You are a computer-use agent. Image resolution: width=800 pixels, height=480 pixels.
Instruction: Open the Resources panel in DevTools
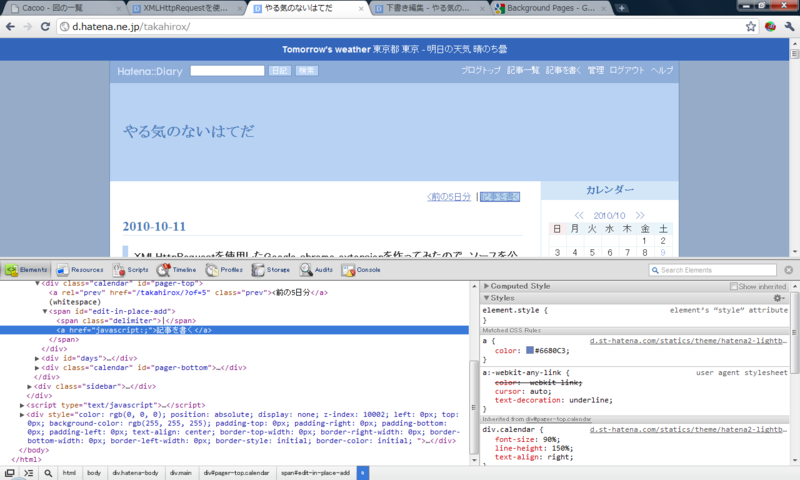point(80,270)
